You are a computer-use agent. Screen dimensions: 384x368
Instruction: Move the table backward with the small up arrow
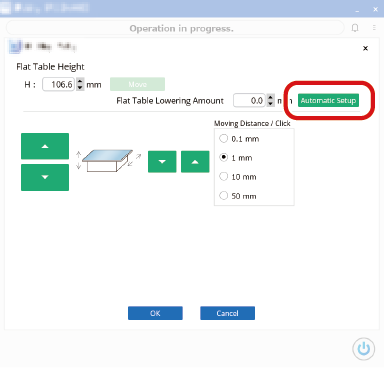(195, 162)
